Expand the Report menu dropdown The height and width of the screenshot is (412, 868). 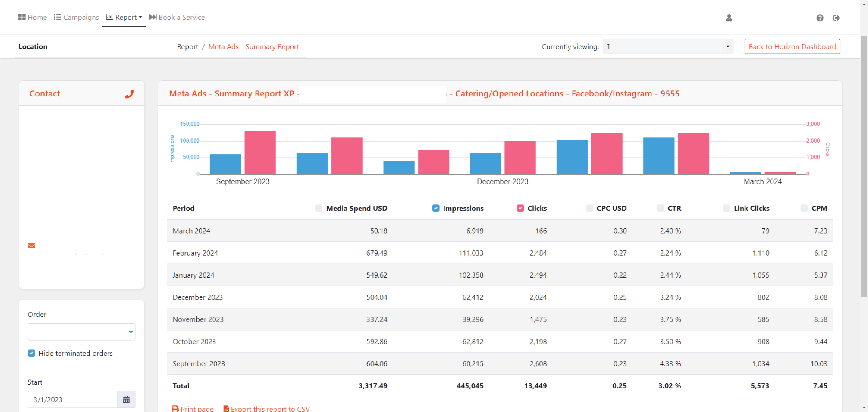[x=124, y=17]
